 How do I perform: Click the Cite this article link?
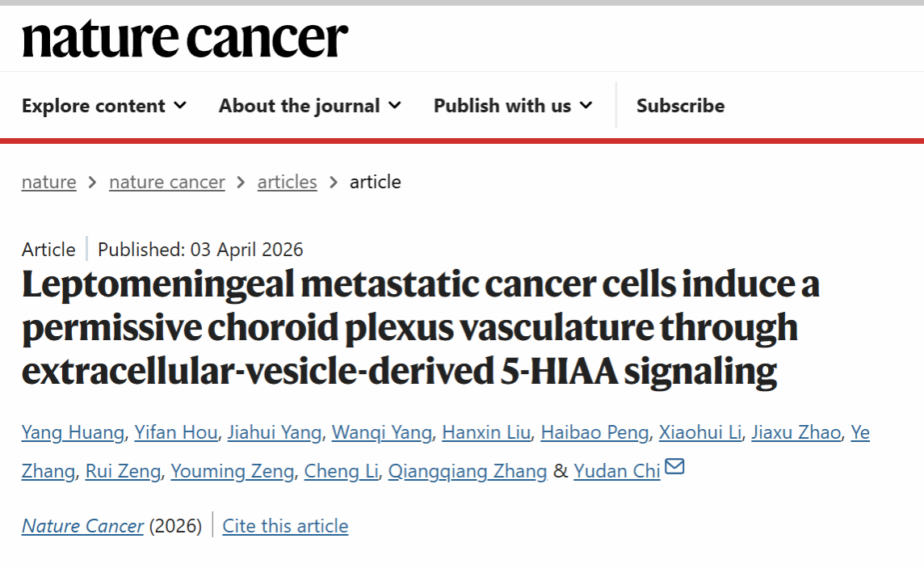285,526
